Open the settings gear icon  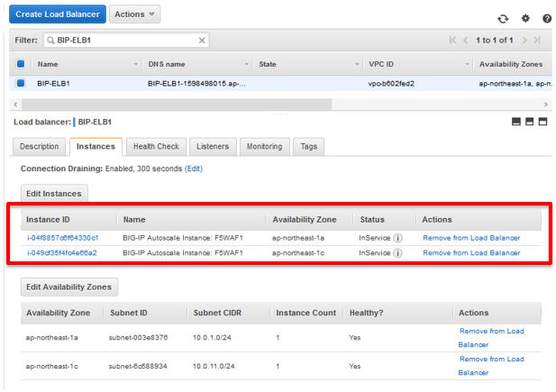point(525,18)
